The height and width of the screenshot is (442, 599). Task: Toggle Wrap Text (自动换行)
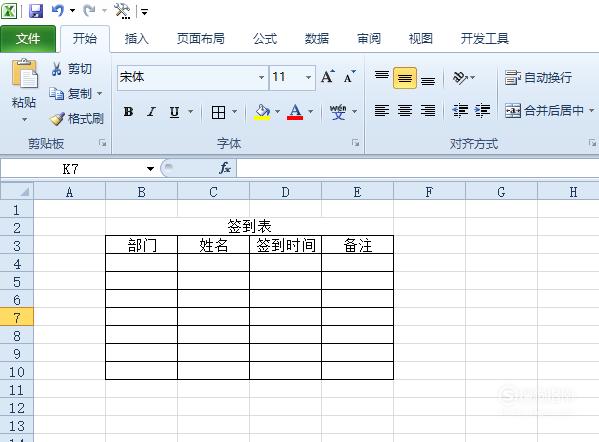coord(538,78)
